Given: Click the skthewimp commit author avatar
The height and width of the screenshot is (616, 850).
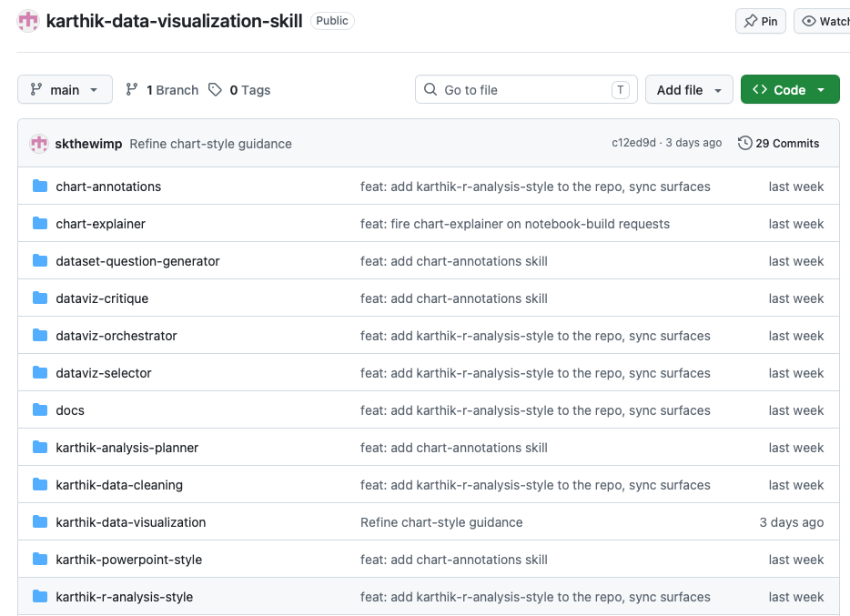Looking at the screenshot, I should point(39,144).
